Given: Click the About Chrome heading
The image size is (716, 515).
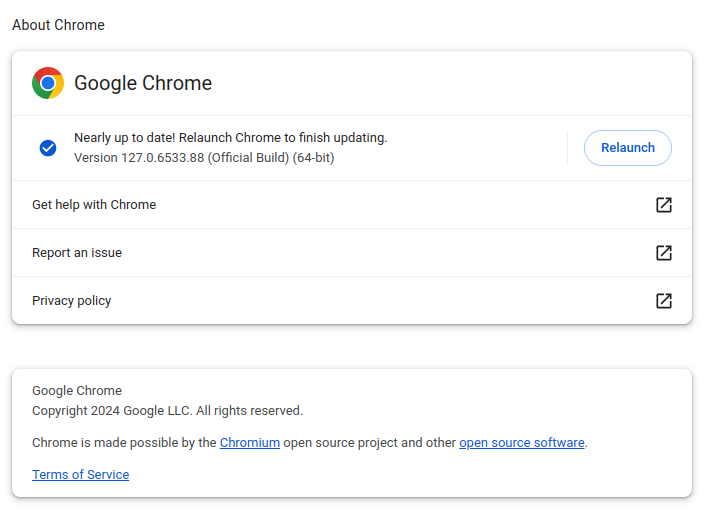Looking at the screenshot, I should [58, 25].
